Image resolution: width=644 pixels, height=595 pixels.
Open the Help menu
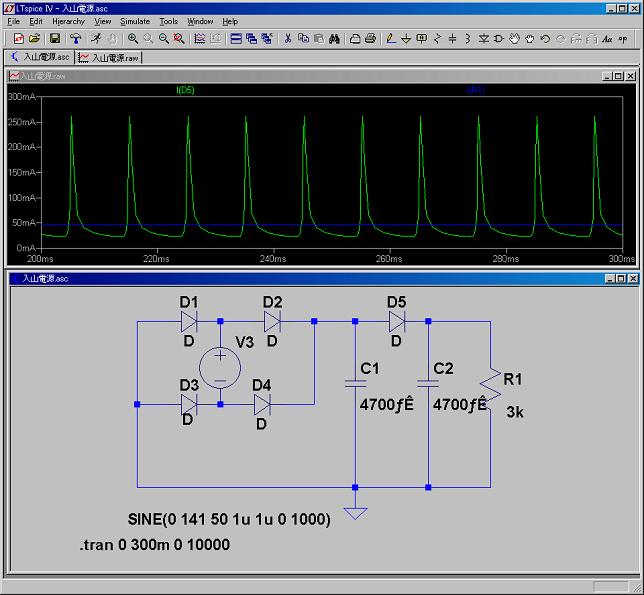coord(230,21)
